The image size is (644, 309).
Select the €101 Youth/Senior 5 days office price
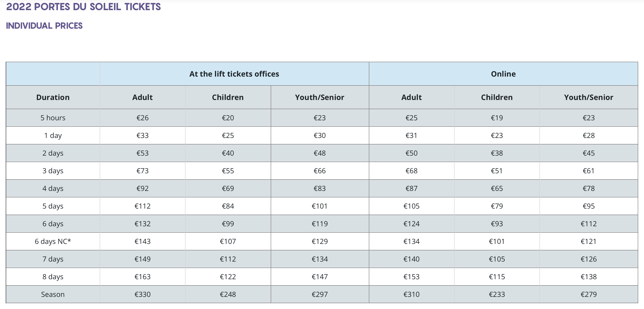320,206
